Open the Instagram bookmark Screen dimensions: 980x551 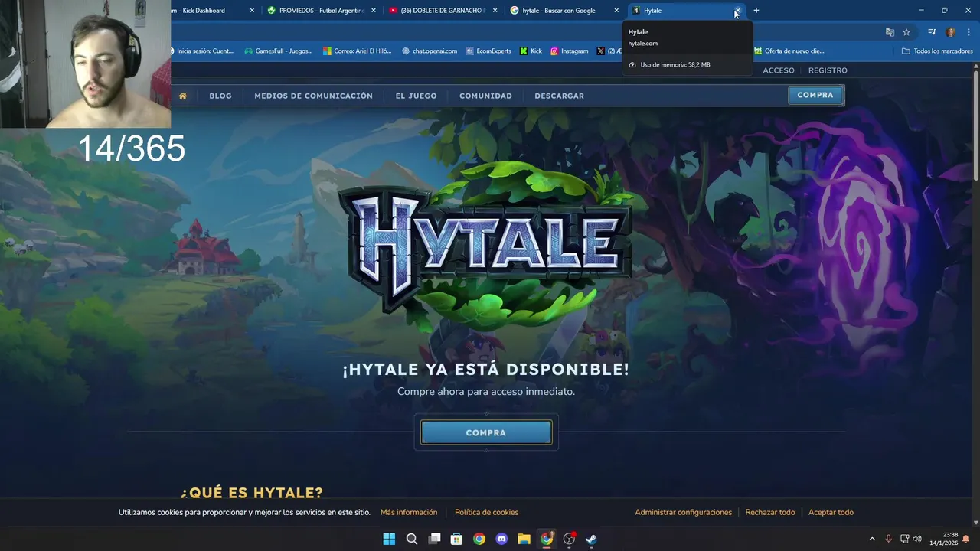tap(569, 51)
